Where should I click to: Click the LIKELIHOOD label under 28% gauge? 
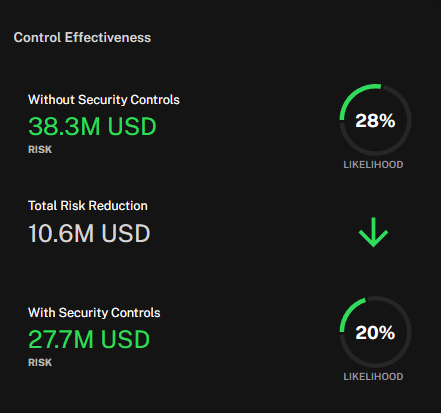coord(373,164)
